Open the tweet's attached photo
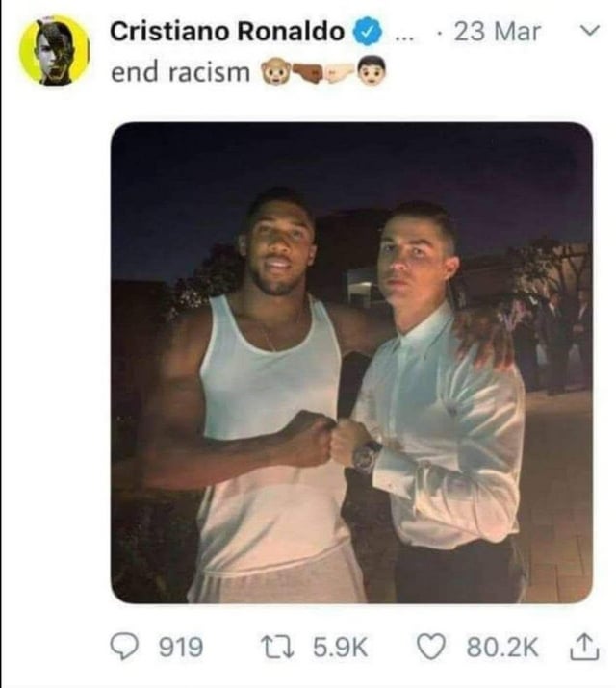 (351, 363)
